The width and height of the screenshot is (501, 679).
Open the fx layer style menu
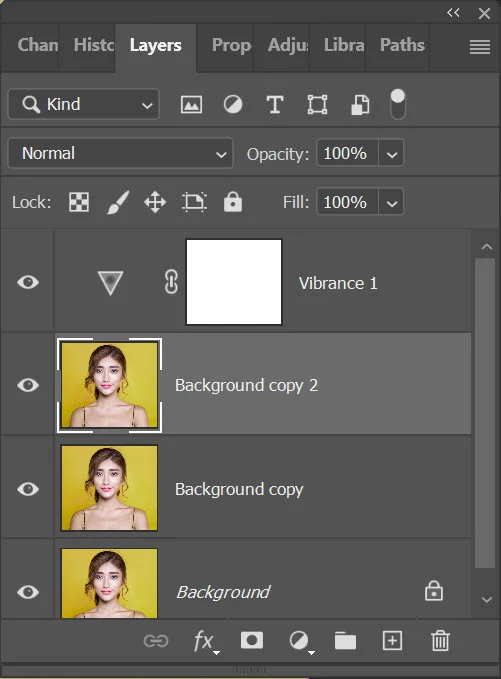click(206, 641)
